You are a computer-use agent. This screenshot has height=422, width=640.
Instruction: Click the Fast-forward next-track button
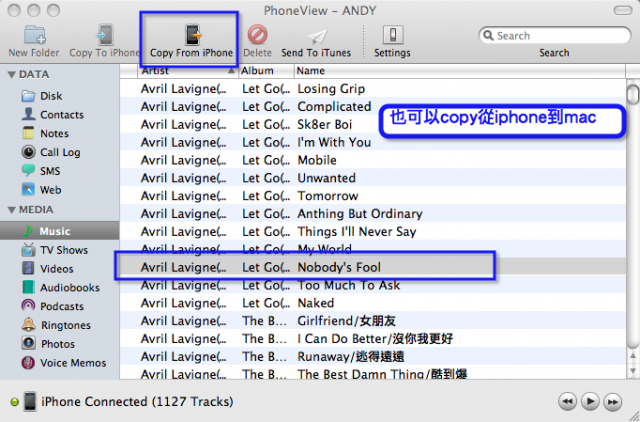pyautogui.click(x=613, y=402)
